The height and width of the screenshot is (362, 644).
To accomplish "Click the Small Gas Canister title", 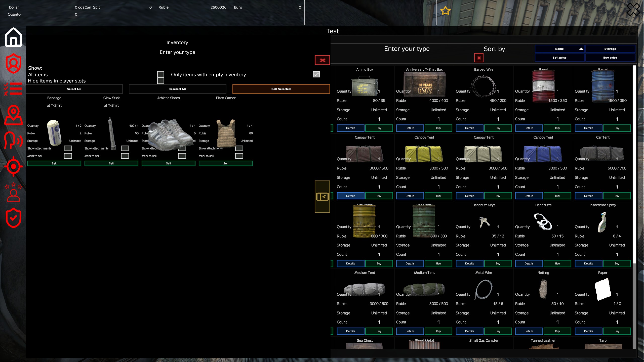I will pos(484,340).
